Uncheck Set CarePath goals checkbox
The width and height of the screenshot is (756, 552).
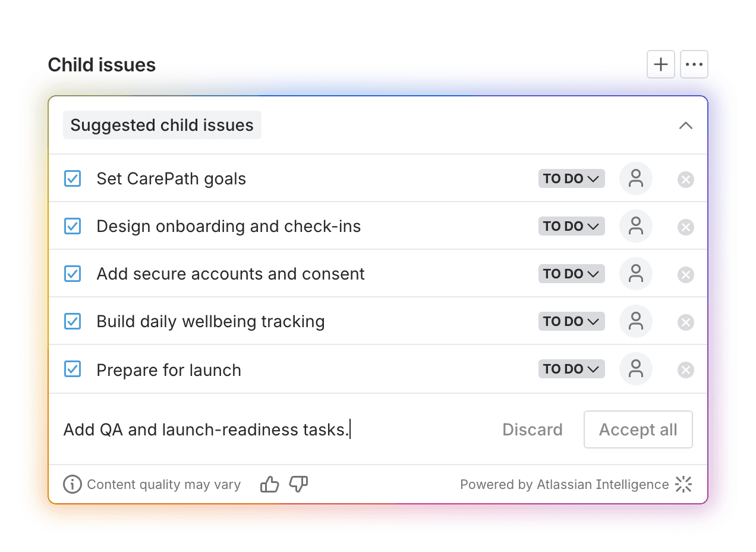coord(73,178)
